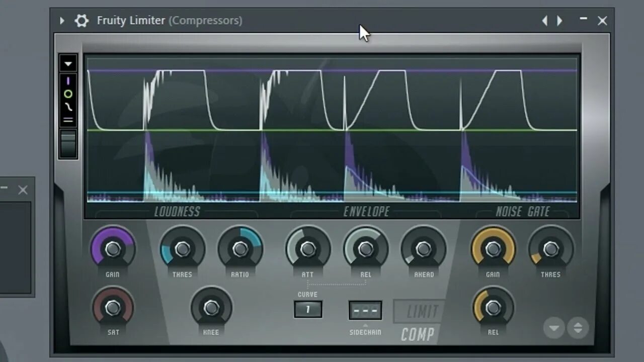Toggle the envelope curve display icon

point(67,107)
